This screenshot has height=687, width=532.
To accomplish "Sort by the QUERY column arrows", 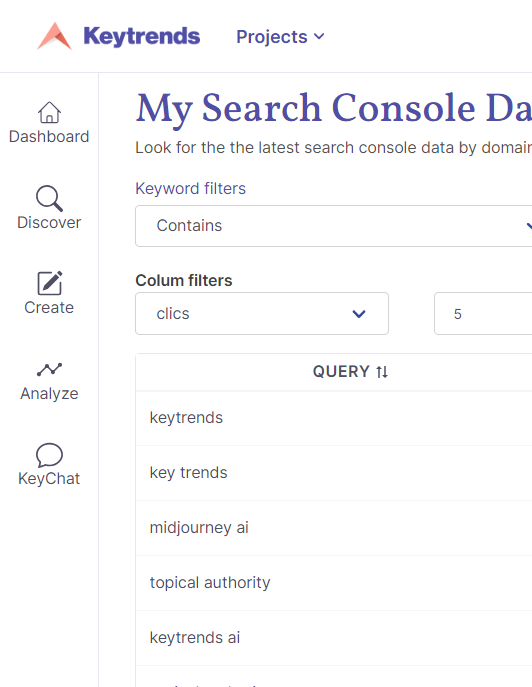I will tap(382, 372).
